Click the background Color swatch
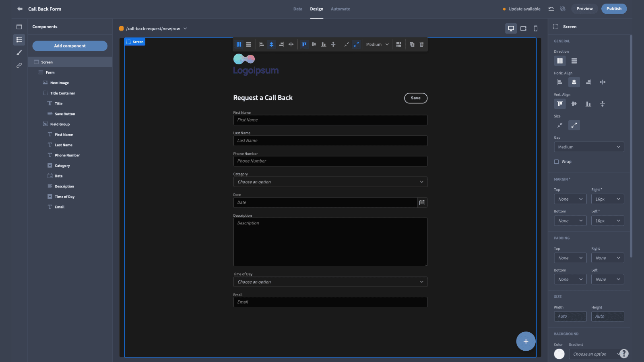Screen dimensions: 644x362 point(559,354)
